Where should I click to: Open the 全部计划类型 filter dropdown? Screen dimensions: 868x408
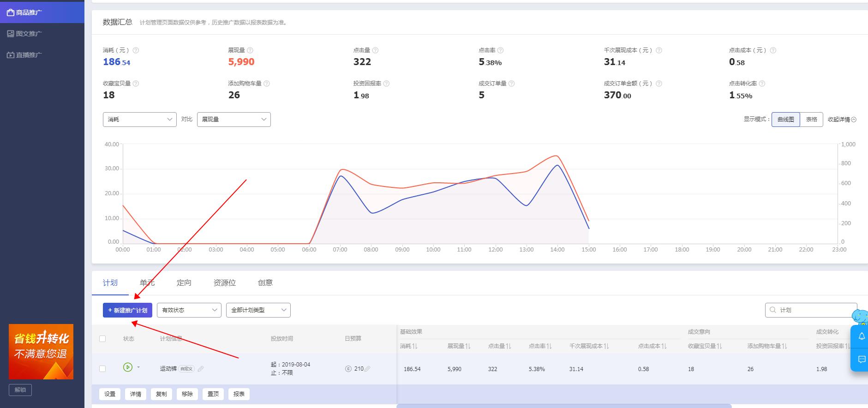coord(258,310)
